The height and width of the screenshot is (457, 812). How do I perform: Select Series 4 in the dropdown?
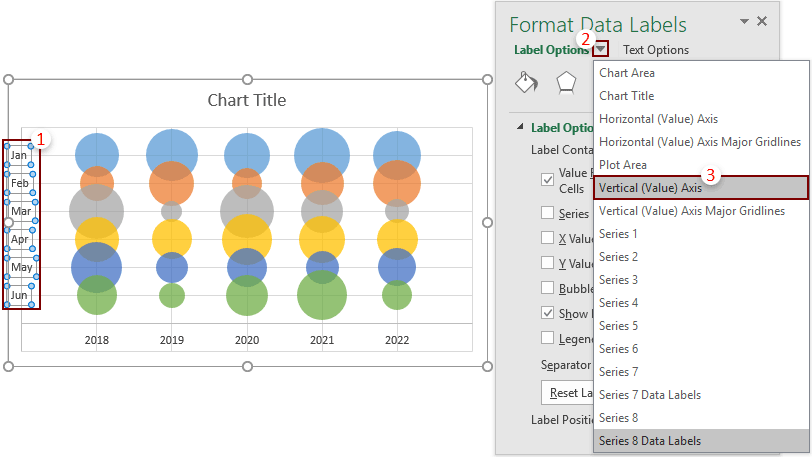click(x=701, y=303)
